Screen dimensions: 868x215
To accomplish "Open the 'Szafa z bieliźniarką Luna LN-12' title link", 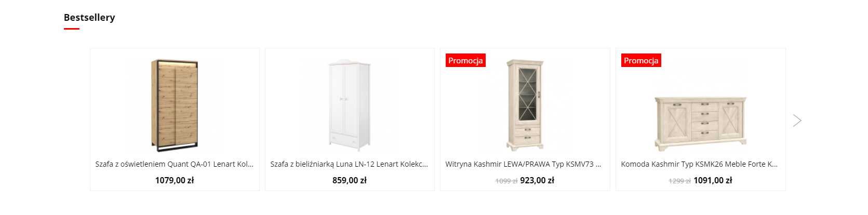I will [350, 164].
